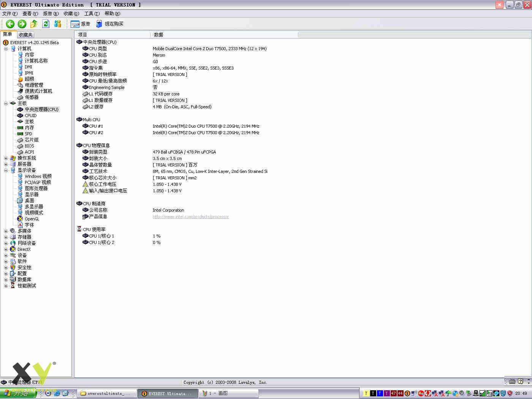Switch to the 收藏夹 favorites tab

[25, 35]
